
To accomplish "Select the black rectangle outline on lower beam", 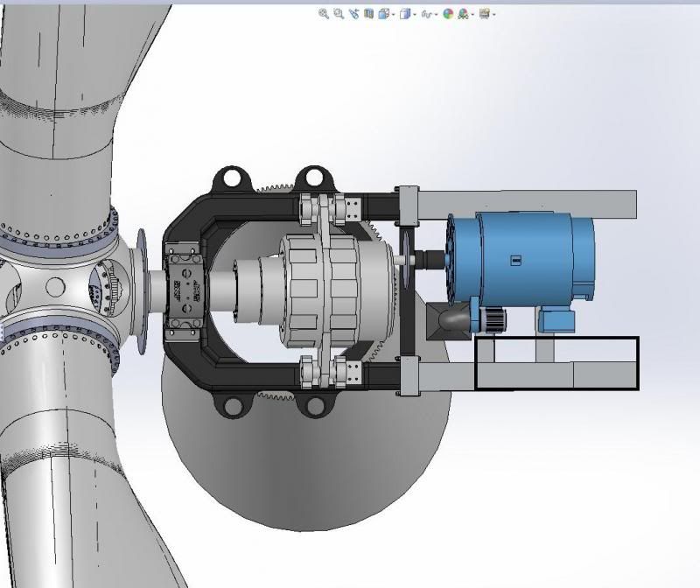I will (556, 339).
